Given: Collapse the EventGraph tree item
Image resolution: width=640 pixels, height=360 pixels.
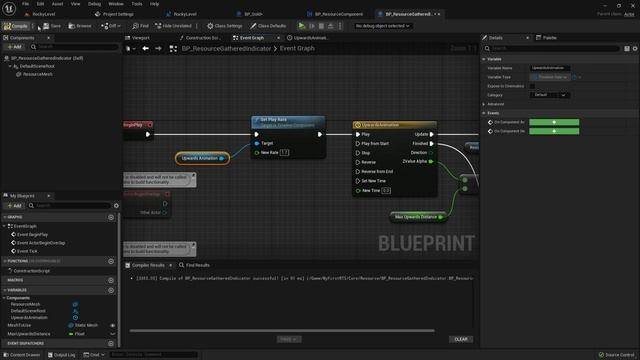Looking at the screenshot, I should pyautogui.click(x=4, y=226).
